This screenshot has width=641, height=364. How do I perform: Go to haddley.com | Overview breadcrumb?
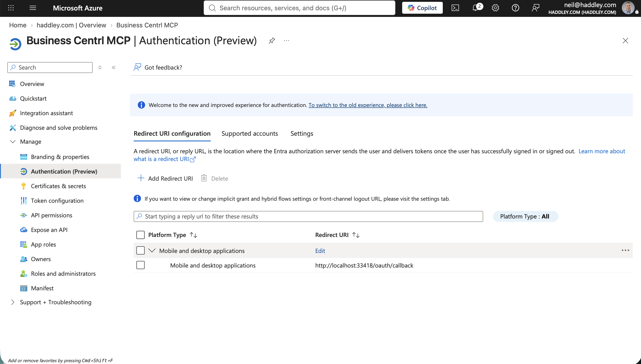click(71, 25)
